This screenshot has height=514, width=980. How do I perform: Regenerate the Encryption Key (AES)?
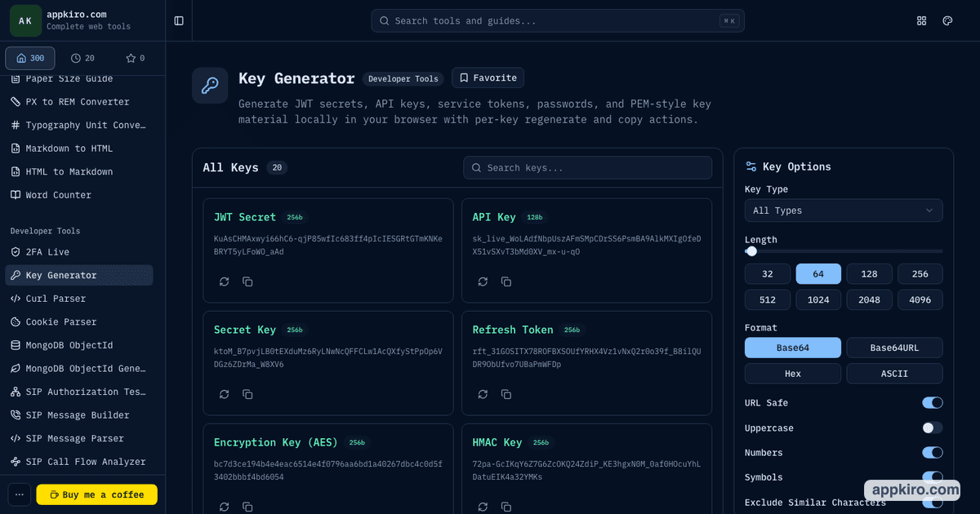(x=224, y=507)
